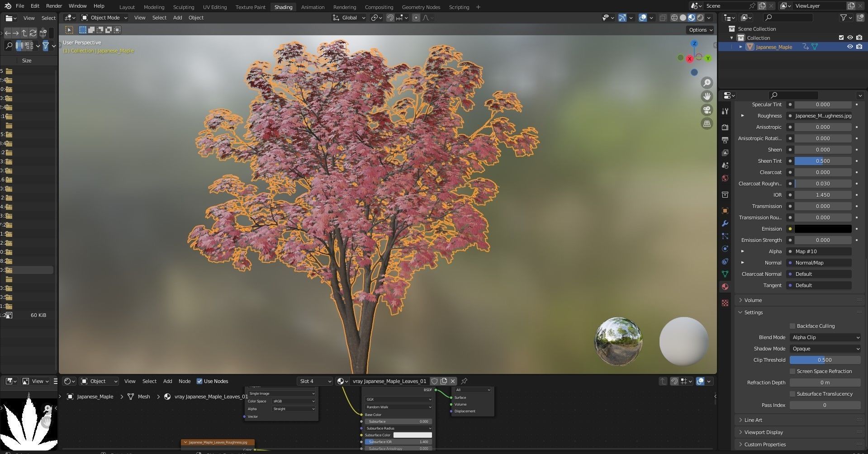Viewport: 868px width, 454px height.
Task: Collapse the Settings panel
Action: click(x=753, y=312)
